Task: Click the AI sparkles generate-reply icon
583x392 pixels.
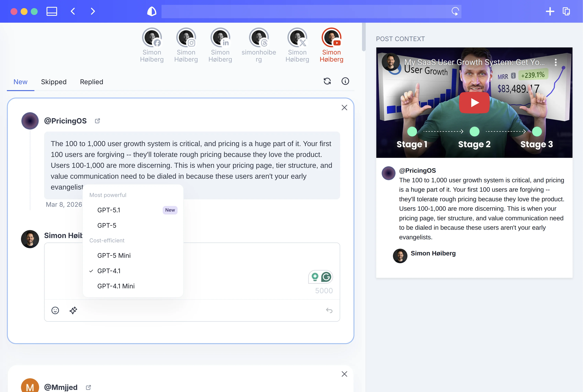Action: 73,311
